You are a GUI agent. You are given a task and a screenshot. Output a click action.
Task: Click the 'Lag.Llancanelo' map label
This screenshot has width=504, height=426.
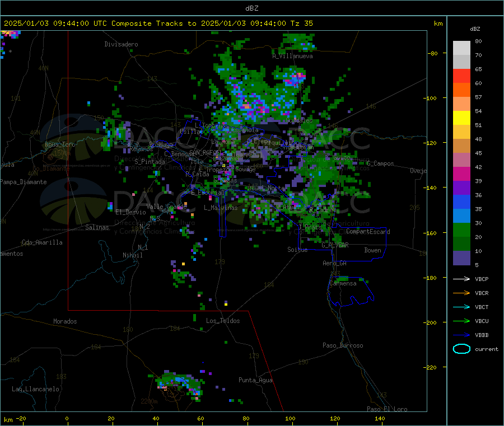tap(35, 390)
